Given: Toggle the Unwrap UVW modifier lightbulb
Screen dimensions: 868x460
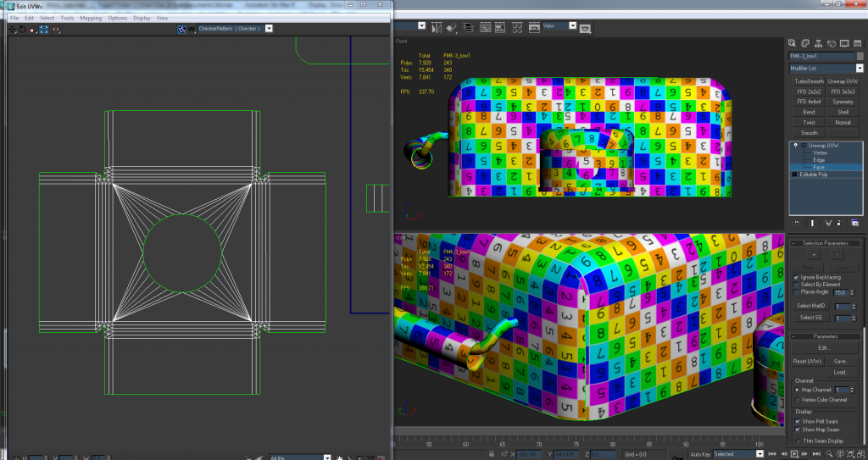Looking at the screenshot, I should (795, 146).
